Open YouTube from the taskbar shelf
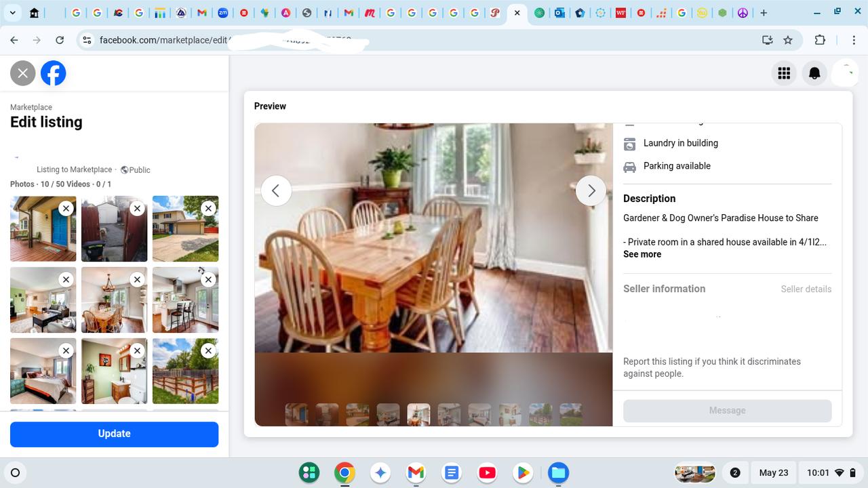This screenshot has height=488, width=868. tap(487, 472)
